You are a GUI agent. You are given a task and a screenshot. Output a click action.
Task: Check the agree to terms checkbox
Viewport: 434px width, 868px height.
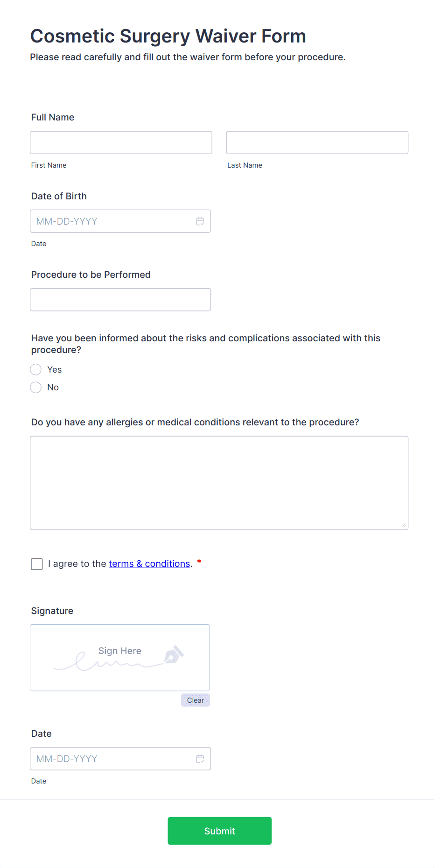[37, 564]
